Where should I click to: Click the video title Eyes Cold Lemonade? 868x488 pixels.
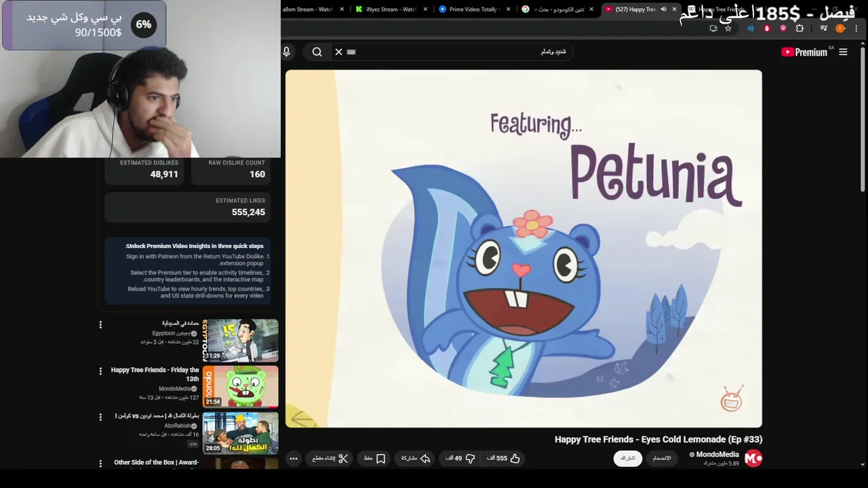click(658, 439)
